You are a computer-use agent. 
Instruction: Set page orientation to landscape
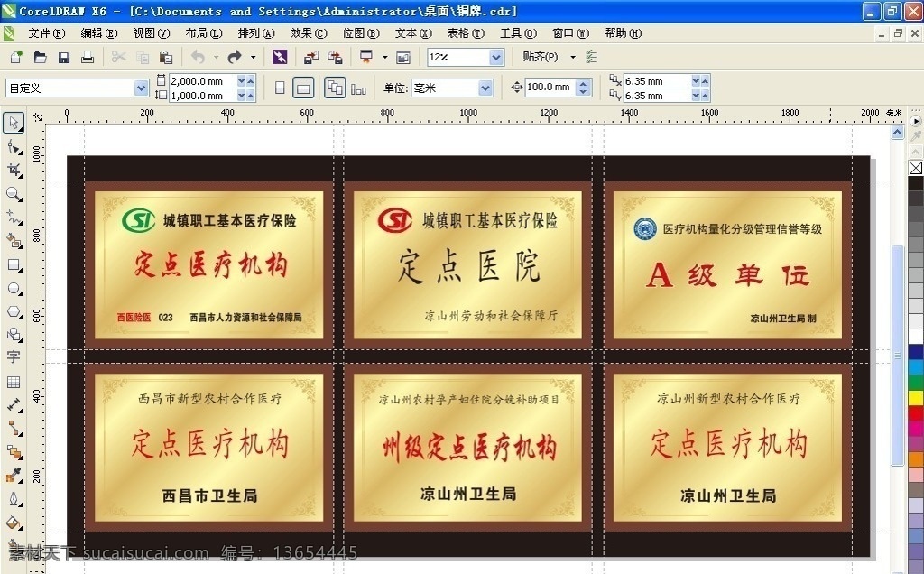click(x=303, y=88)
